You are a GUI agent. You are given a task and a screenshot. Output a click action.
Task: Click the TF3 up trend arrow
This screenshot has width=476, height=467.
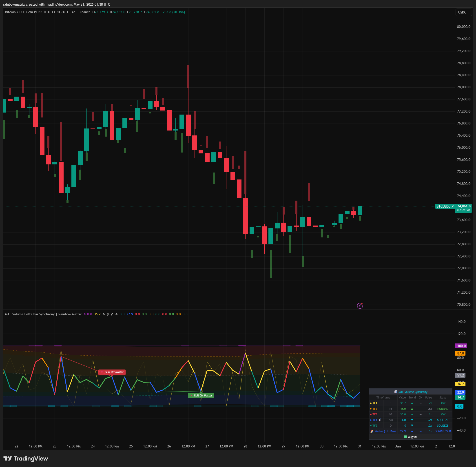pos(412,414)
